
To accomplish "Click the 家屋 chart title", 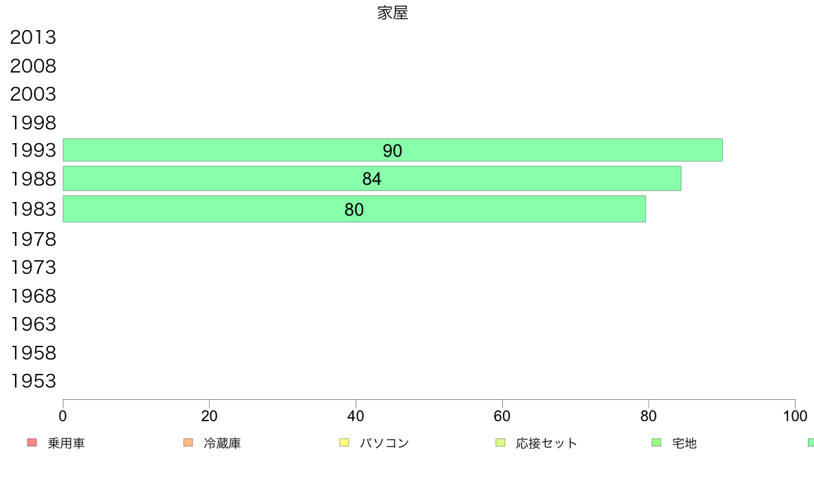I will click(393, 13).
